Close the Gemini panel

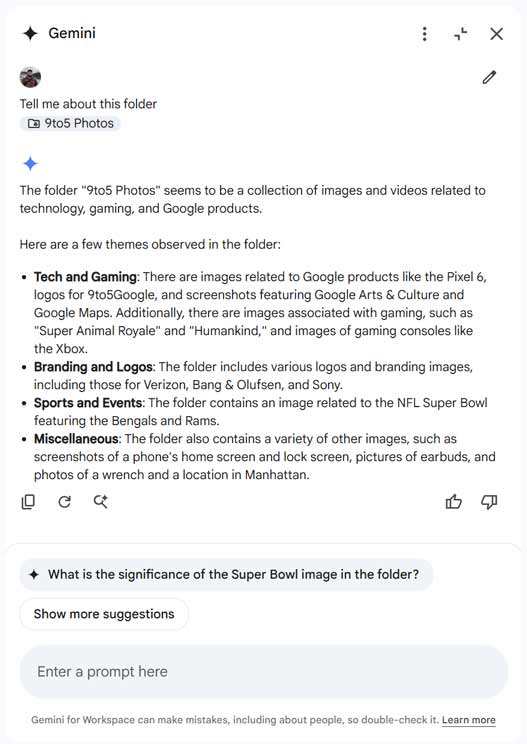pos(497,34)
